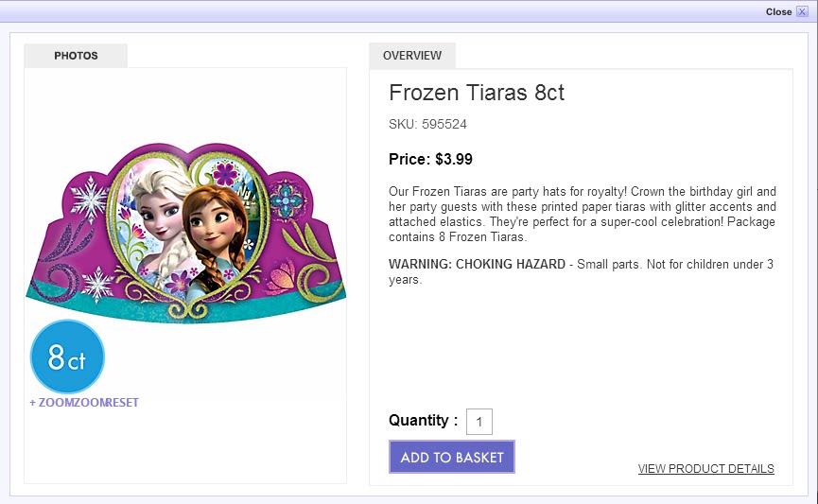Click the SKU 595524 text
Screen dimensions: 818x504
[x=427, y=124]
